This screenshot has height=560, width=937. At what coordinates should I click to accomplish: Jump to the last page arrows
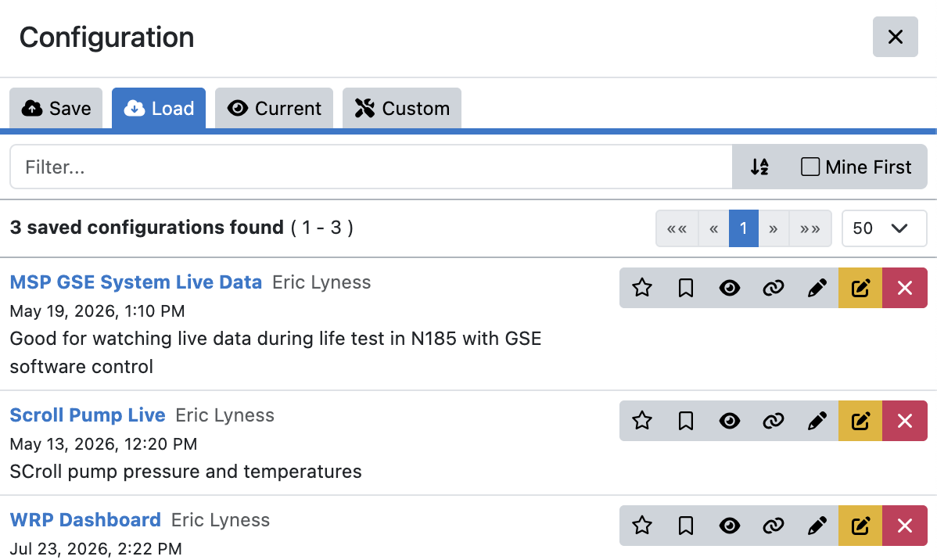(x=810, y=228)
